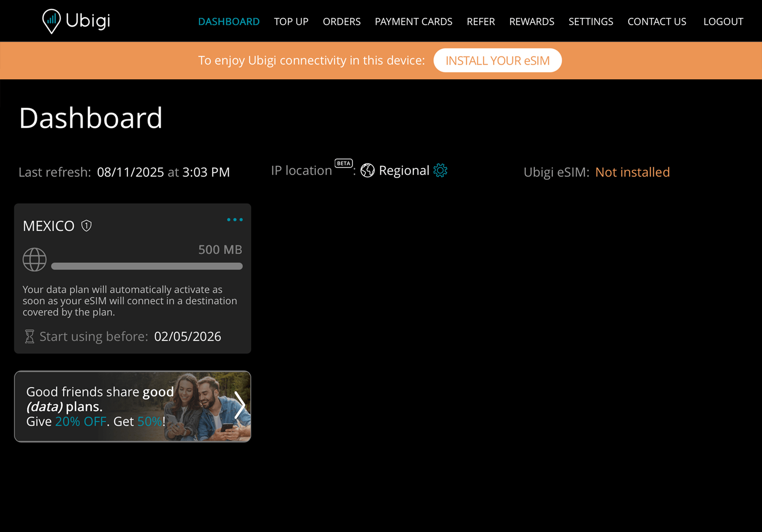Open Contact Us page
The width and height of the screenshot is (762, 532).
pos(657,22)
